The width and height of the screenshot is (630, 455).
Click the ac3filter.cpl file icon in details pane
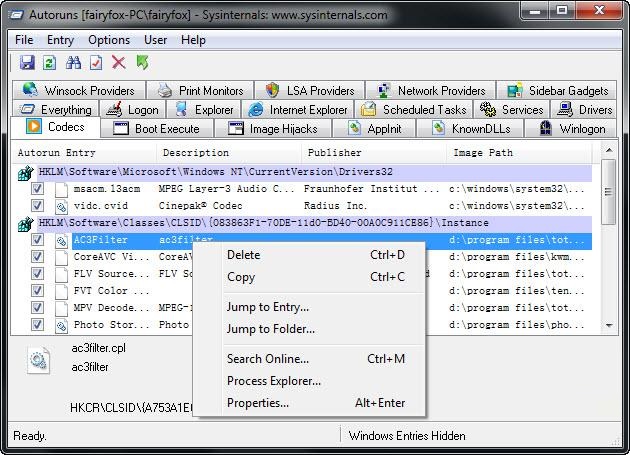point(39,361)
